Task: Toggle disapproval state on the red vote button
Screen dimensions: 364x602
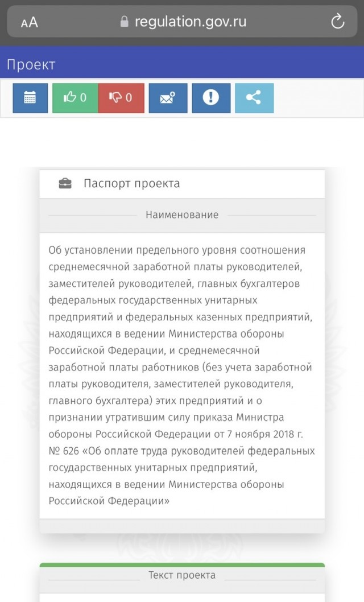Action: pos(121,97)
